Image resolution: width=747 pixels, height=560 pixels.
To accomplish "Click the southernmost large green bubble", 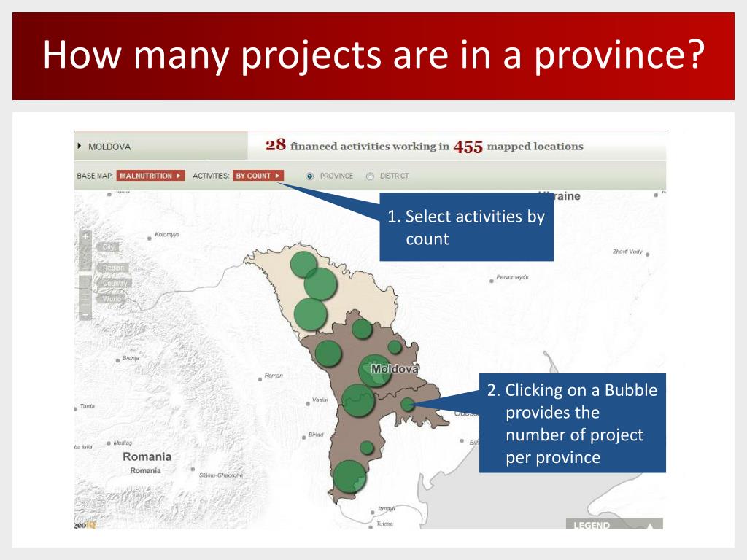I will tap(349, 476).
